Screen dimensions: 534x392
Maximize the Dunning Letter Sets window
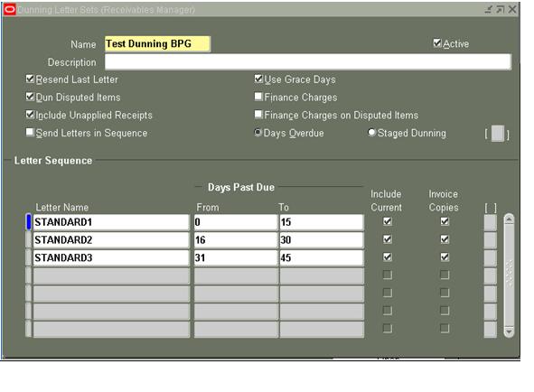click(500, 10)
